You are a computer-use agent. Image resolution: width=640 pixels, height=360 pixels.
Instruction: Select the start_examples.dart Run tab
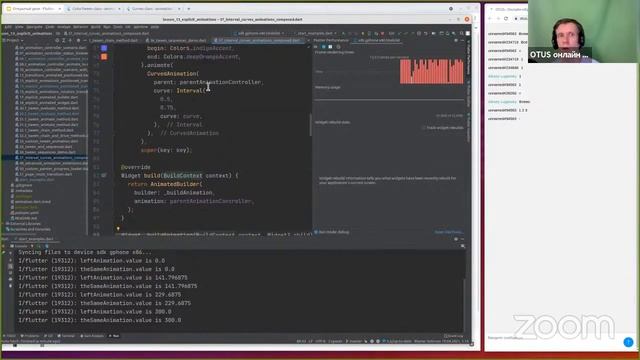coord(36,239)
